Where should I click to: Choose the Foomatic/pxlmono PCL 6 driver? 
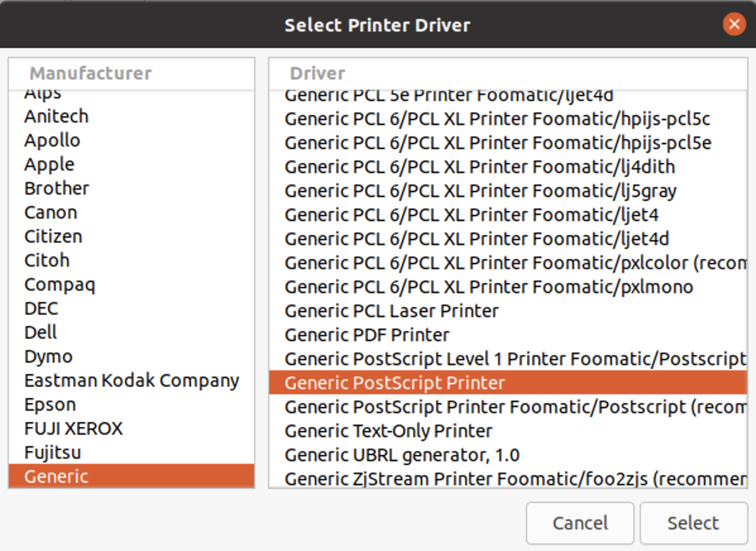pos(488,287)
